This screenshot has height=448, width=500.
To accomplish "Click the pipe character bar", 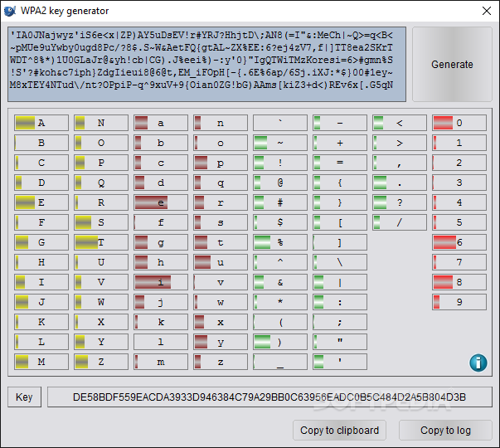I will pos(340,282).
